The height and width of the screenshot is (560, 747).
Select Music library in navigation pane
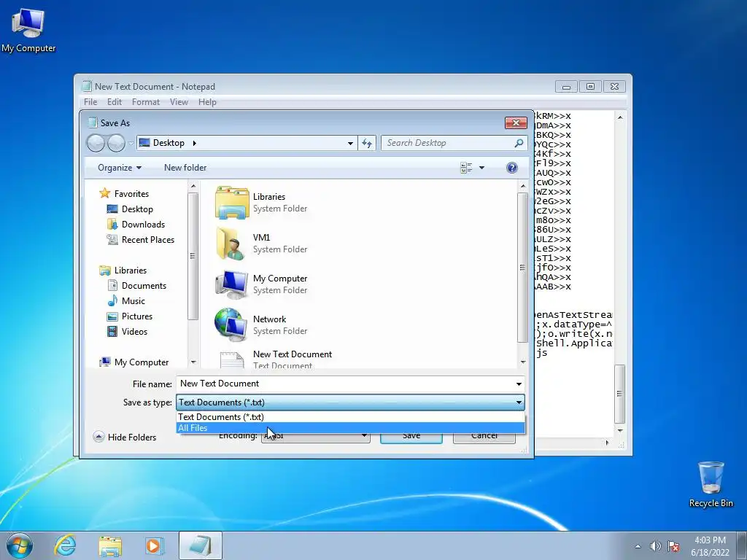click(x=133, y=301)
